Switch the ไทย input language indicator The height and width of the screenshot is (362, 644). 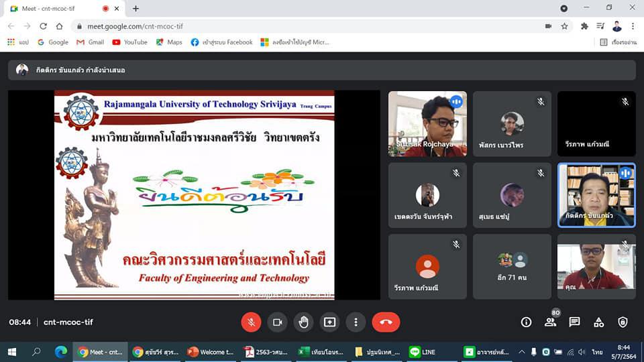coord(597,352)
